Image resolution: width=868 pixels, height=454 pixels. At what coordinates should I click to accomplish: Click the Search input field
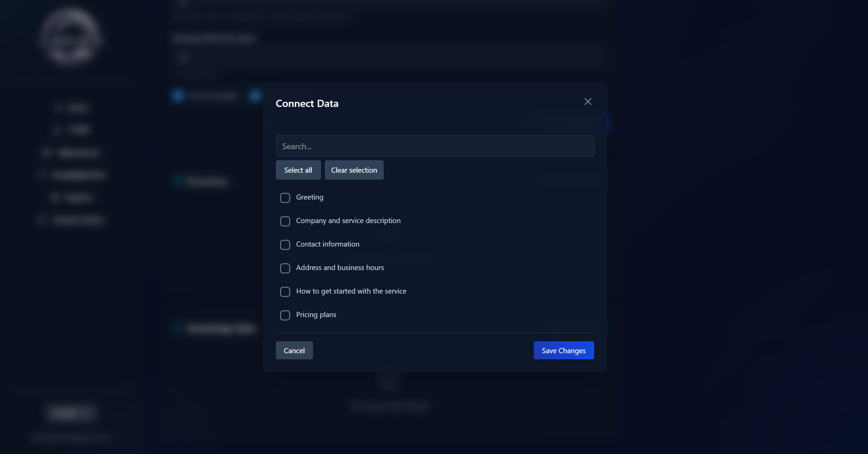click(x=435, y=146)
